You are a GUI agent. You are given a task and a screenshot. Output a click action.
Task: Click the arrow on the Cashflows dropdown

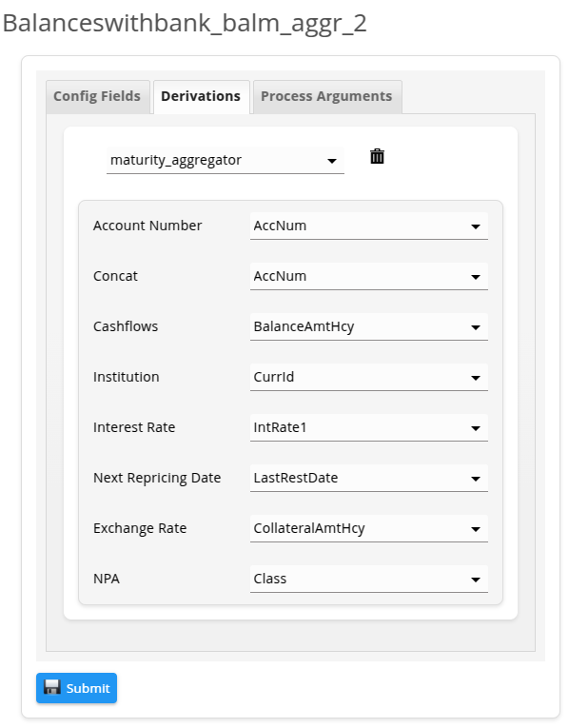475,327
